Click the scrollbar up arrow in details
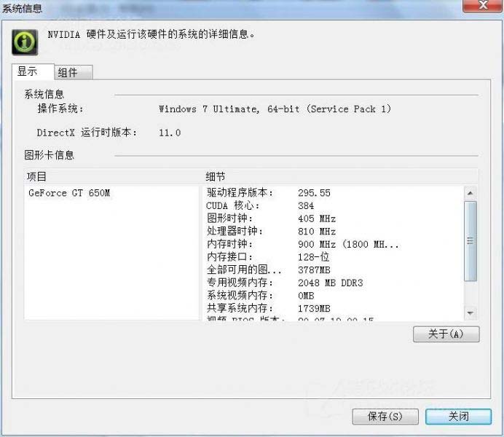 470,193
